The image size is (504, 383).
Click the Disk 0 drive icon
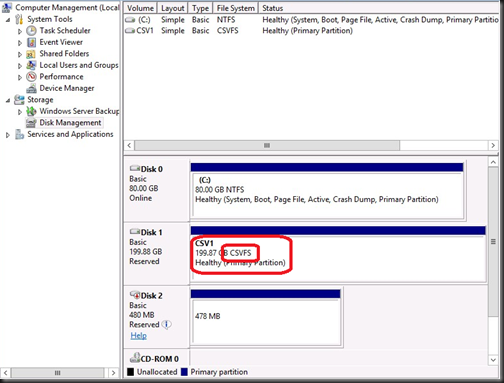(x=135, y=168)
